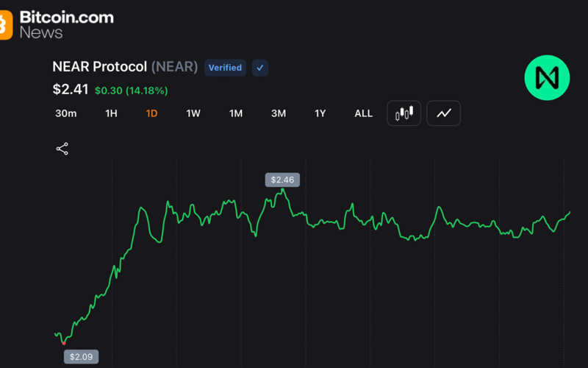Click the $2.46 high price label
Viewport: 588px width, 368px height.
(x=282, y=180)
